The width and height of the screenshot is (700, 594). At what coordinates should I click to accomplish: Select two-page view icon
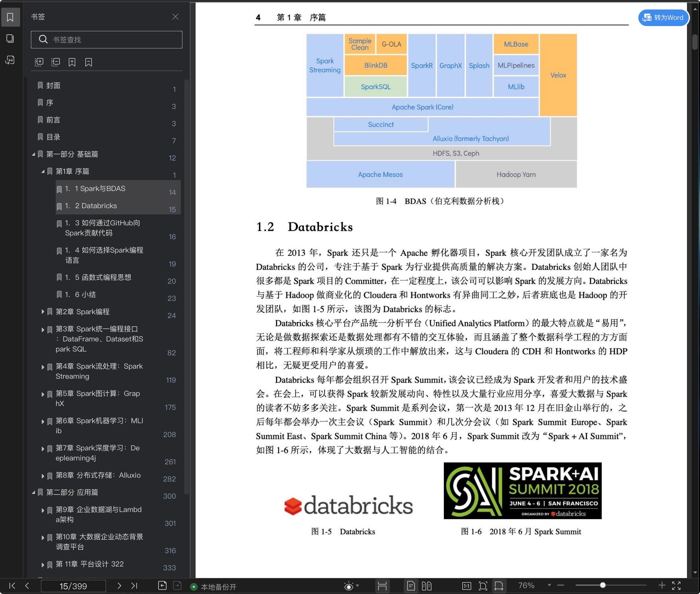pos(426,586)
